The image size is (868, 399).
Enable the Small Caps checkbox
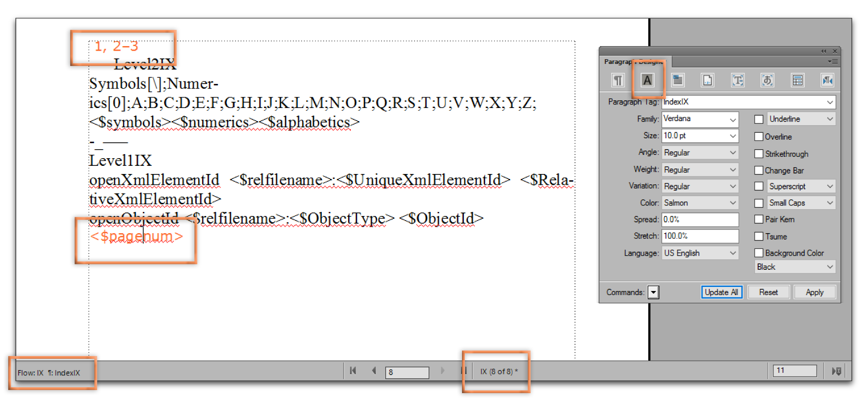point(759,203)
